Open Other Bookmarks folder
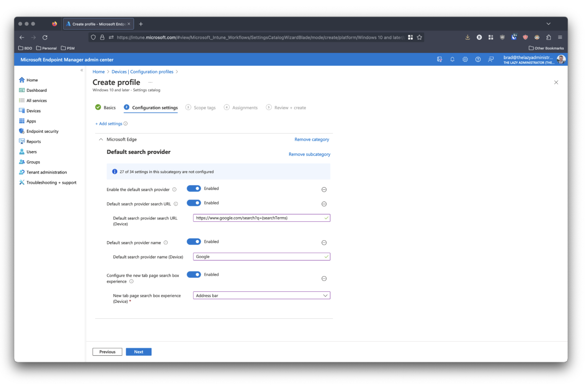Screen dimensions: 588x385 click(546, 49)
